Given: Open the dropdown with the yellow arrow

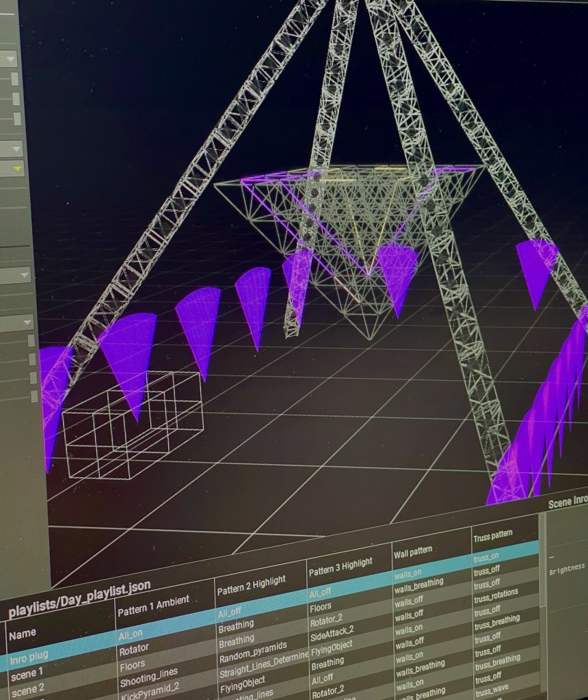Looking at the screenshot, I should coord(14,168).
